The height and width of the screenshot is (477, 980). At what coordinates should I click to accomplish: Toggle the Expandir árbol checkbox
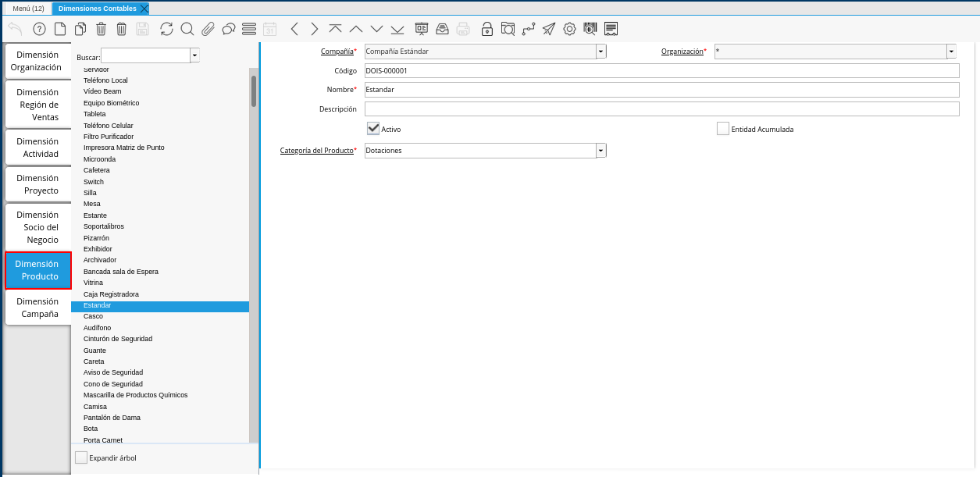pos(81,457)
